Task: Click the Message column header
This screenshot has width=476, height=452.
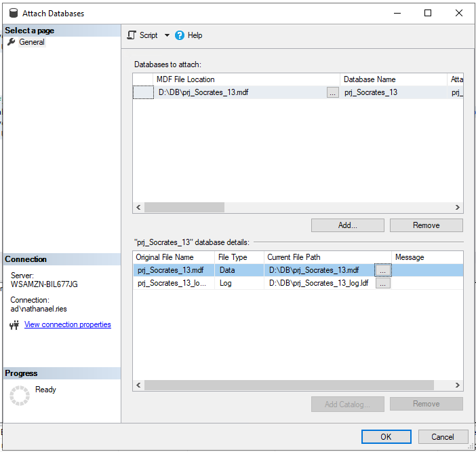Action: pos(427,257)
